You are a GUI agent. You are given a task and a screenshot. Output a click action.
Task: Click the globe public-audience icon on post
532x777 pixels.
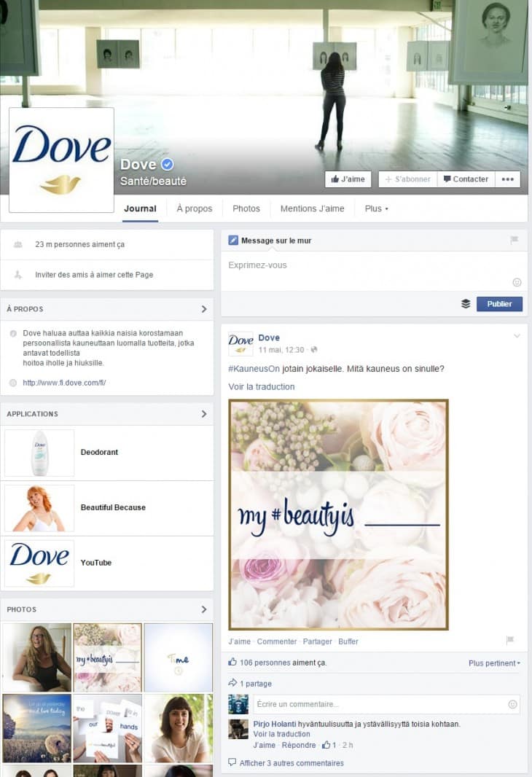pyautogui.click(x=314, y=350)
